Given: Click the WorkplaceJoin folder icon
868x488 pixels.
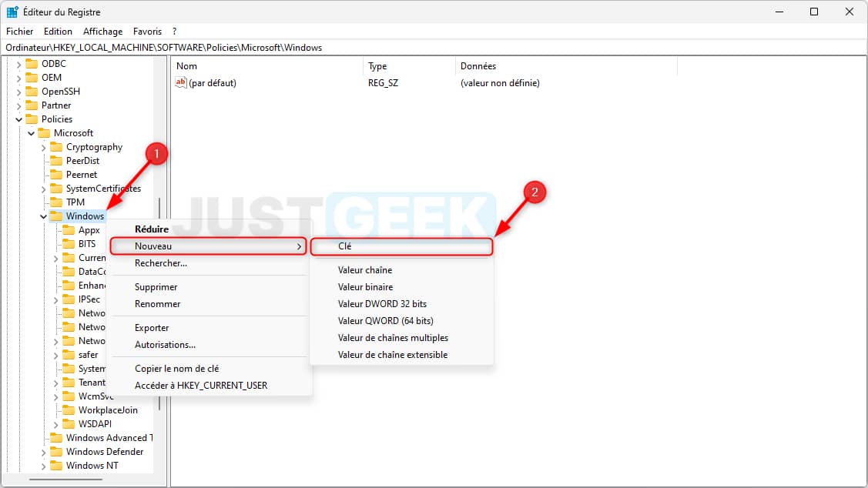Looking at the screenshot, I should coord(68,409).
